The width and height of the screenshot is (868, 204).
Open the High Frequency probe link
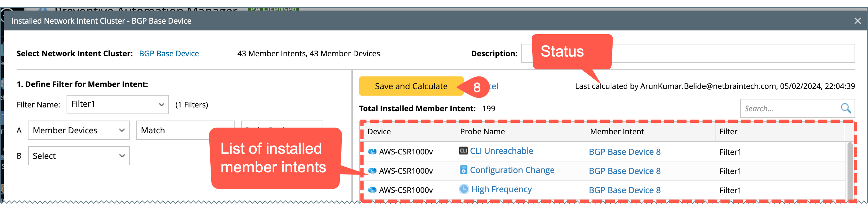pos(502,190)
